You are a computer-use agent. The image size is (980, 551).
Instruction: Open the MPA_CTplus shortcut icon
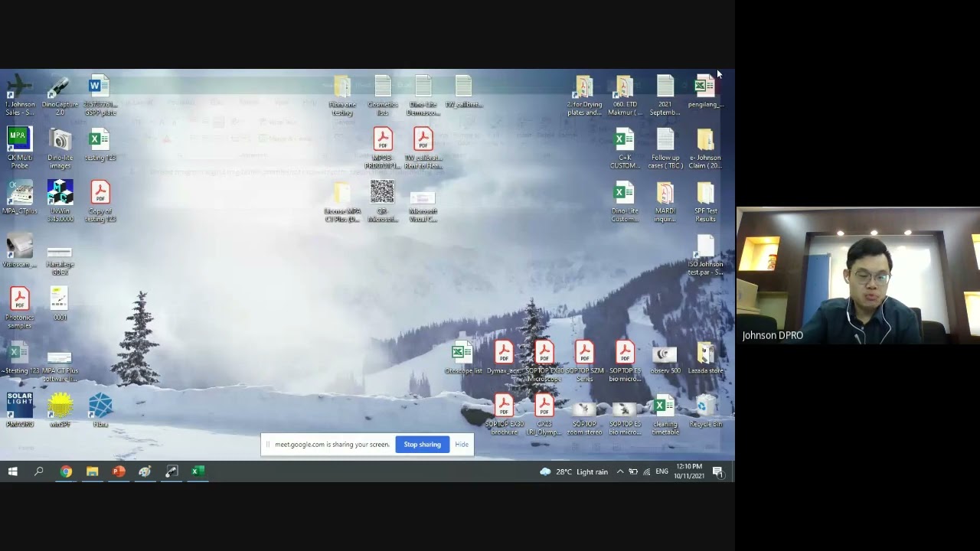[x=19, y=197]
